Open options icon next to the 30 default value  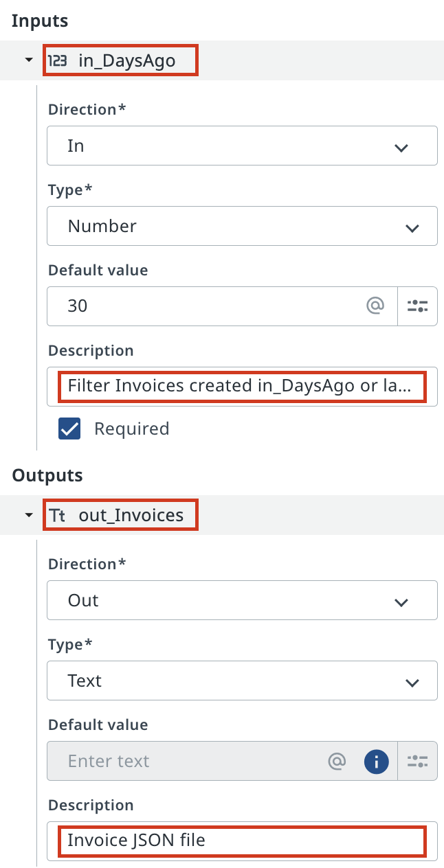point(418,306)
